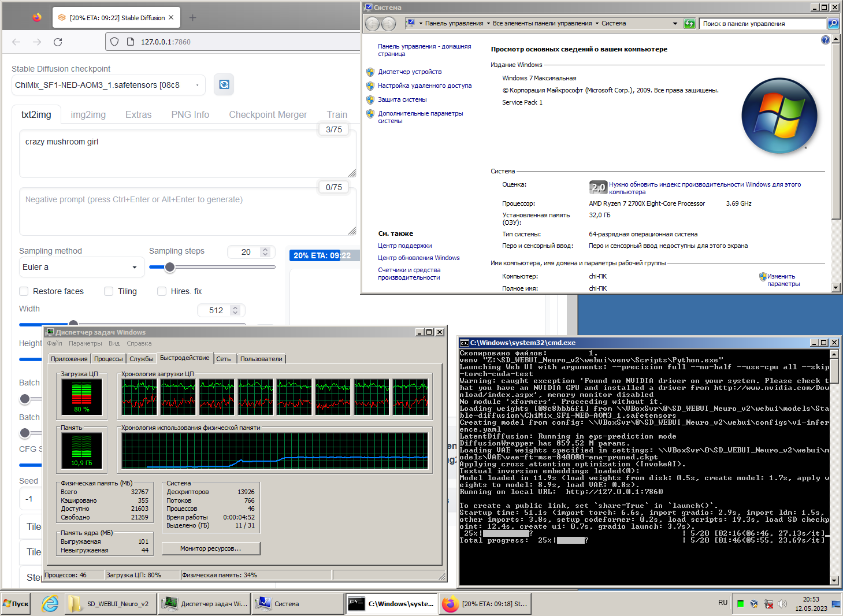The image size is (843, 616).
Task: Switch to the img2img tab
Action: click(88, 114)
